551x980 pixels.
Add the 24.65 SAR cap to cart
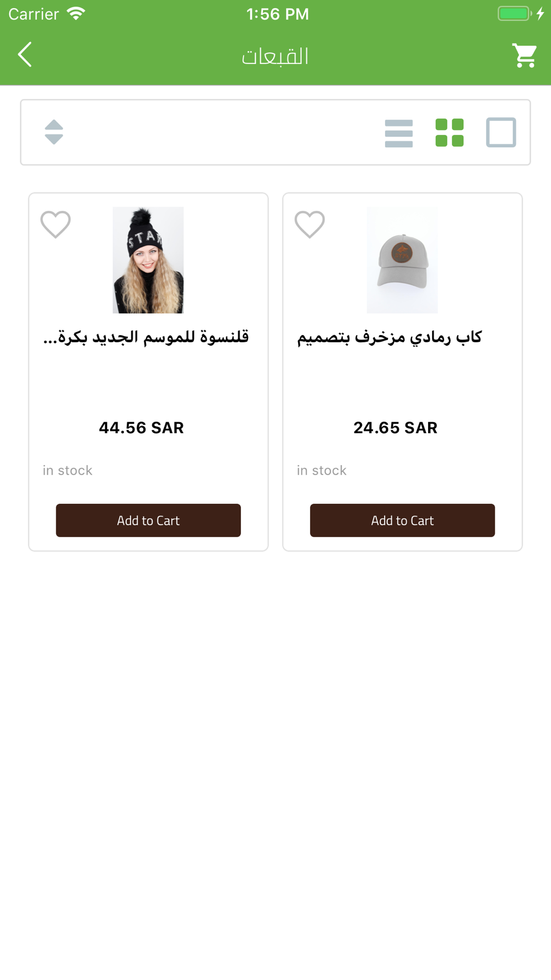point(402,520)
